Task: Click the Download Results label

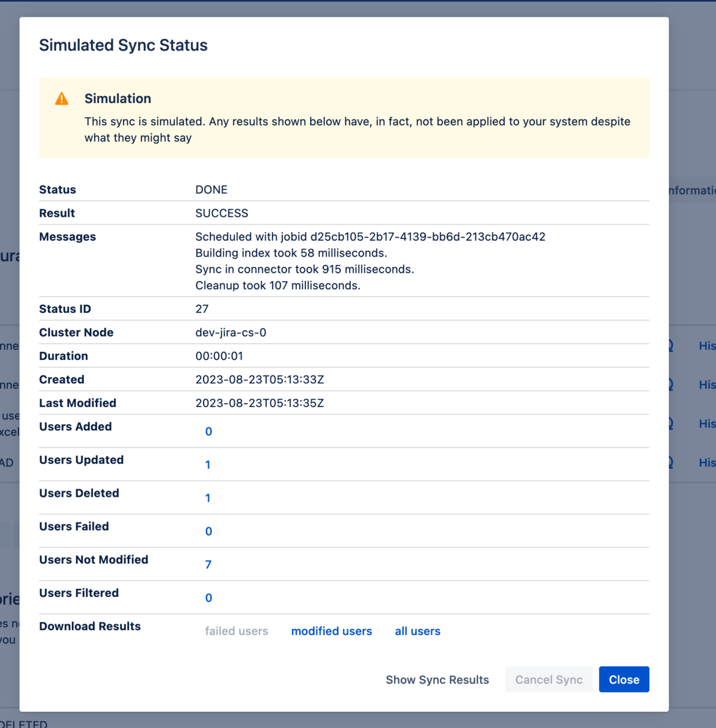Action: [x=90, y=626]
